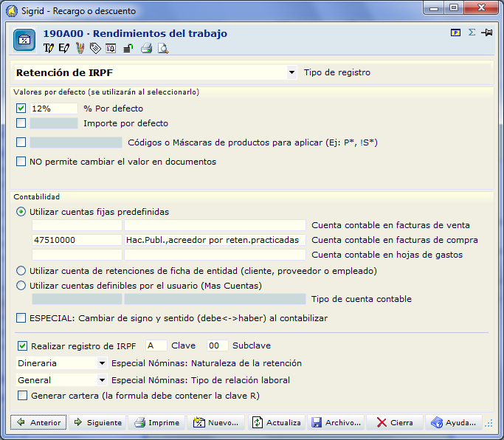Maximize the Sigrid window
The width and height of the screenshot is (504, 440).
454,8
